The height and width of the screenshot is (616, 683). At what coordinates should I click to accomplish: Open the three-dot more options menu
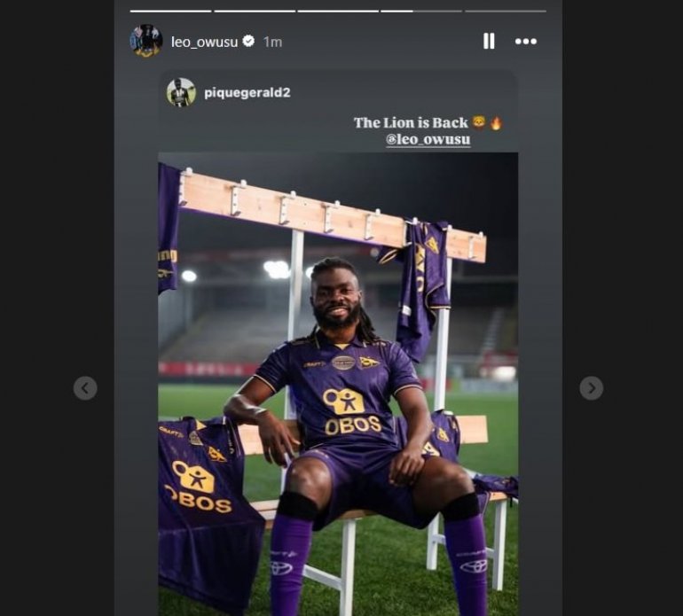(x=526, y=41)
